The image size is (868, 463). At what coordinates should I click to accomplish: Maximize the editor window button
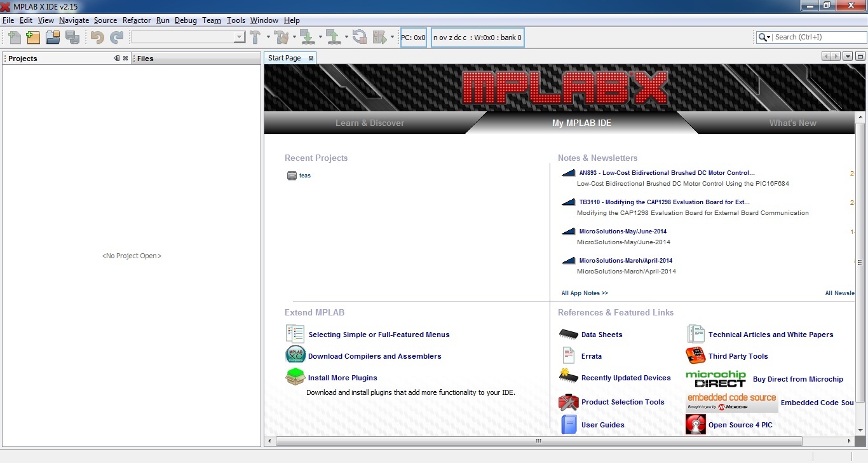[860, 57]
